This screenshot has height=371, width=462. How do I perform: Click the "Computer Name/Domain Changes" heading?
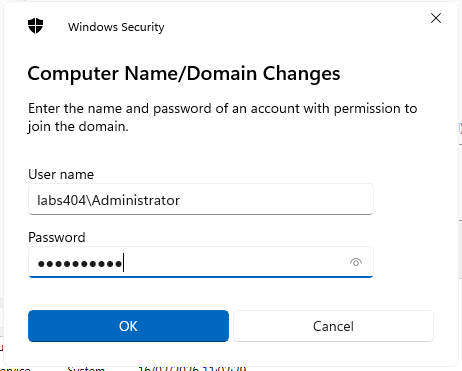184,73
